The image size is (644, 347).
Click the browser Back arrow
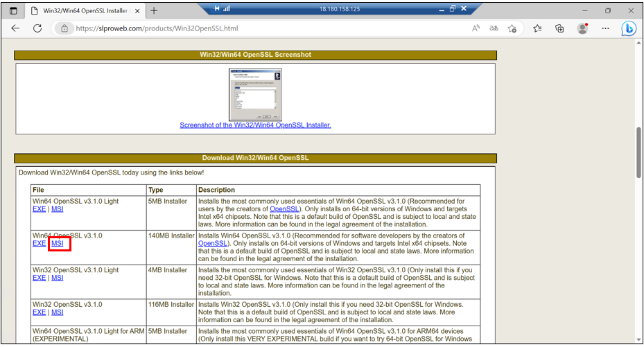(16, 28)
